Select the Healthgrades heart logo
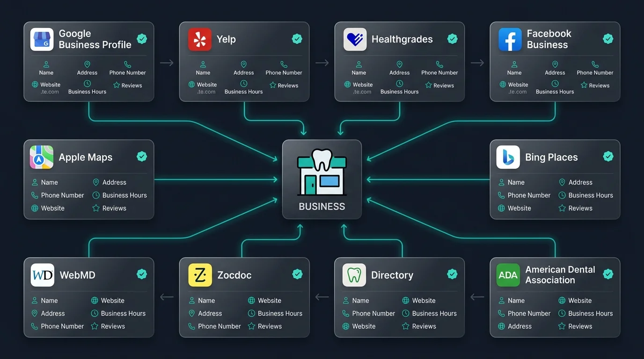Image resolution: width=644 pixels, height=359 pixels. (x=355, y=39)
